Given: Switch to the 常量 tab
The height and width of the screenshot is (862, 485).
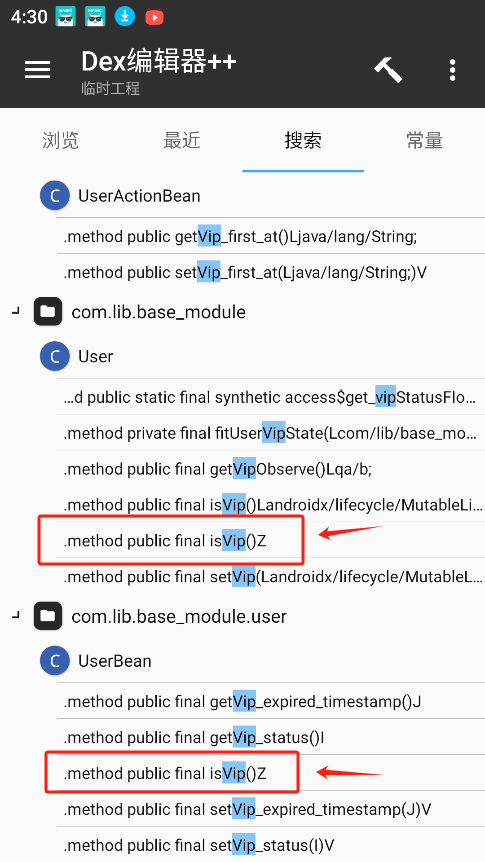Looking at the screenshot, I should (425, 141).
